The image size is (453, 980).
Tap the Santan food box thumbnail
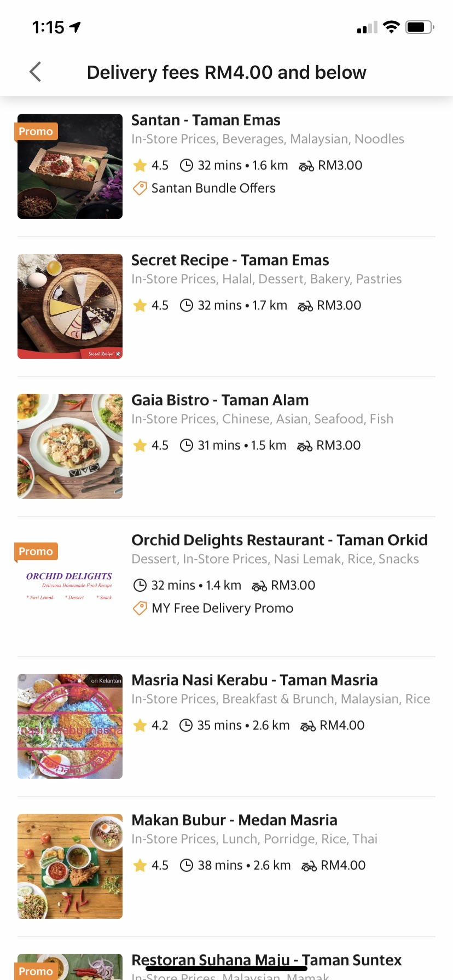70,166
